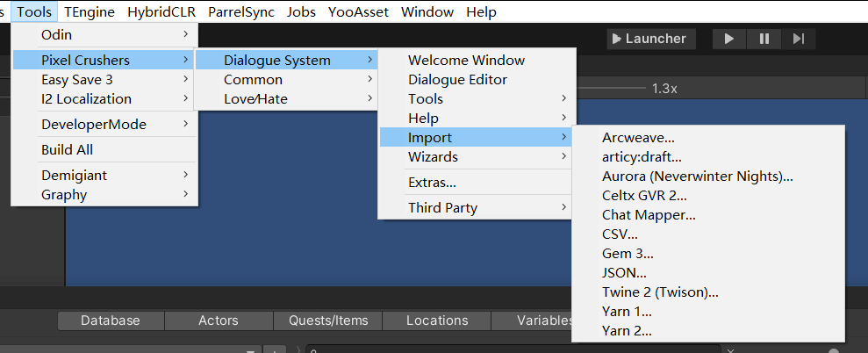Select the Import submenu entry

pyautogui.click(x=477, y=138)
